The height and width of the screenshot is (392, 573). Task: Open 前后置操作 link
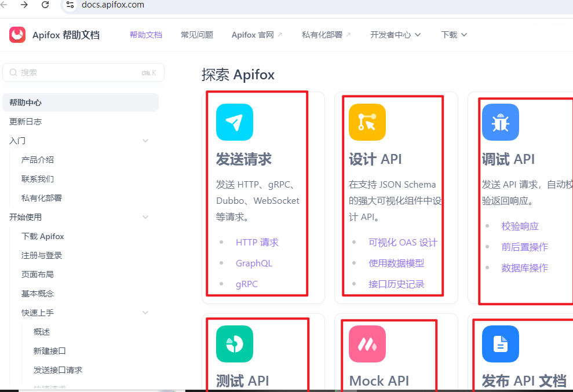pos(524,247)
